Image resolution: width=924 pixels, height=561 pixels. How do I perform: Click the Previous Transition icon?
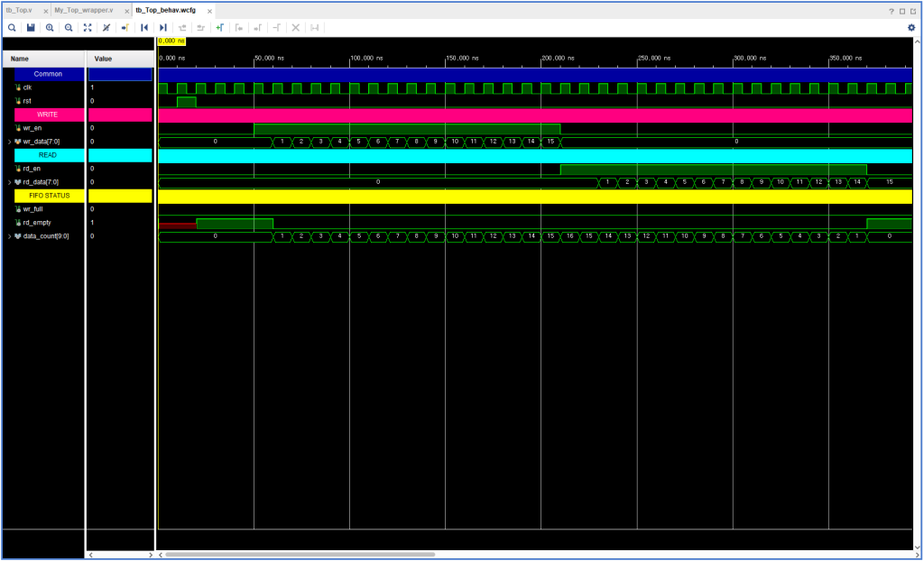(x=182, y=28)
